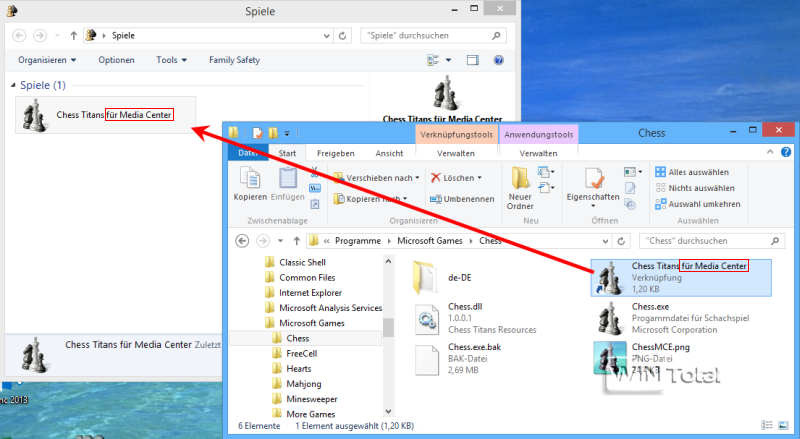Image resolution: width=800 pixels, height=439 pixels.
Task: Select Chess Titans entry in Spiele window list
Action: point(106,115)
